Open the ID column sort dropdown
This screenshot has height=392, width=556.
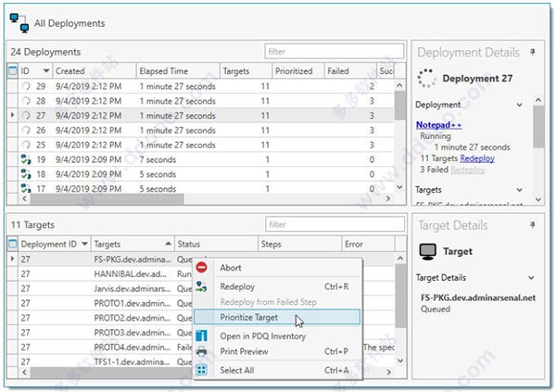(46, 70)
